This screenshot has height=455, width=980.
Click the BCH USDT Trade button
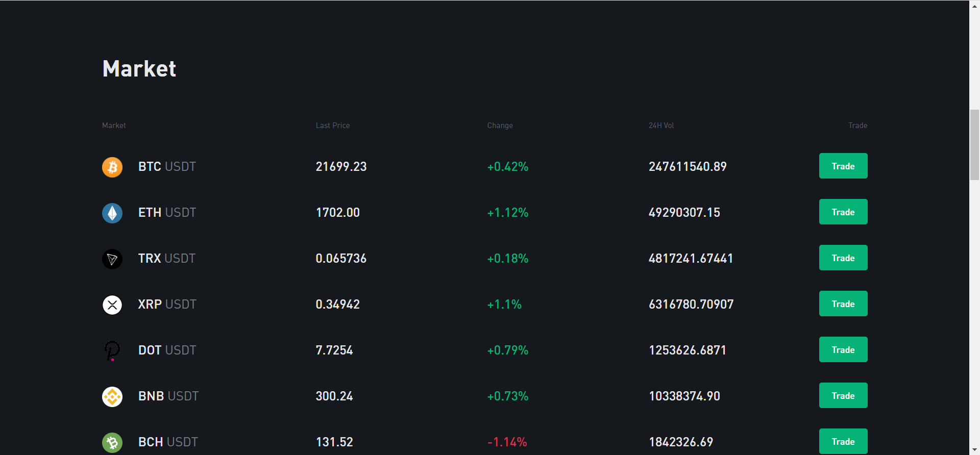click(x=843, y=441)
